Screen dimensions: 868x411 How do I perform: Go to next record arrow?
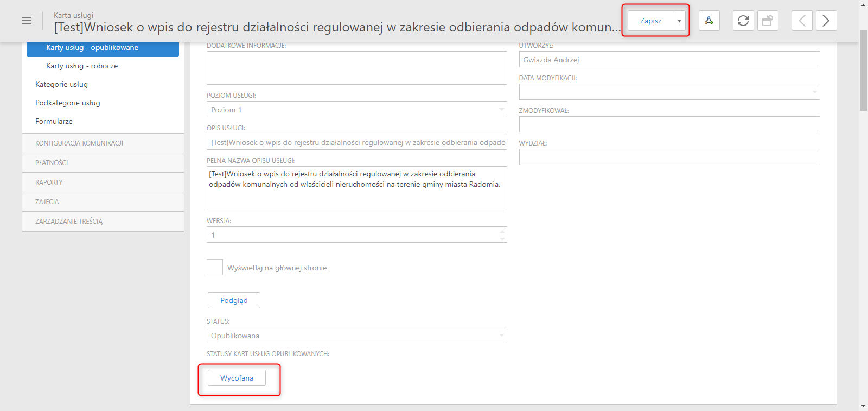826,21
